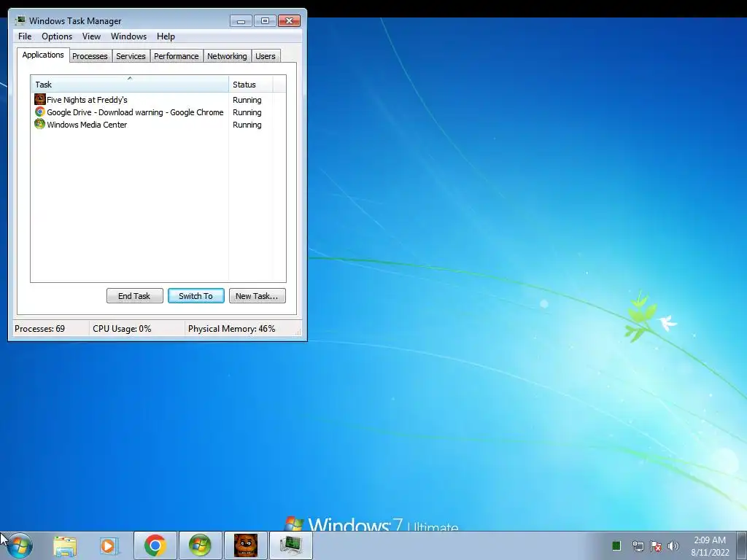Click the Show desktop strip beside the clock
Viewport: 747px width, 560px height.
(741, 545)
